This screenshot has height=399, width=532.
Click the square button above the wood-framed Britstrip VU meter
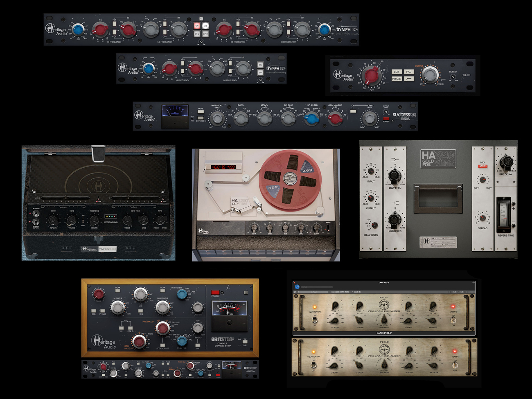(246, 293)
